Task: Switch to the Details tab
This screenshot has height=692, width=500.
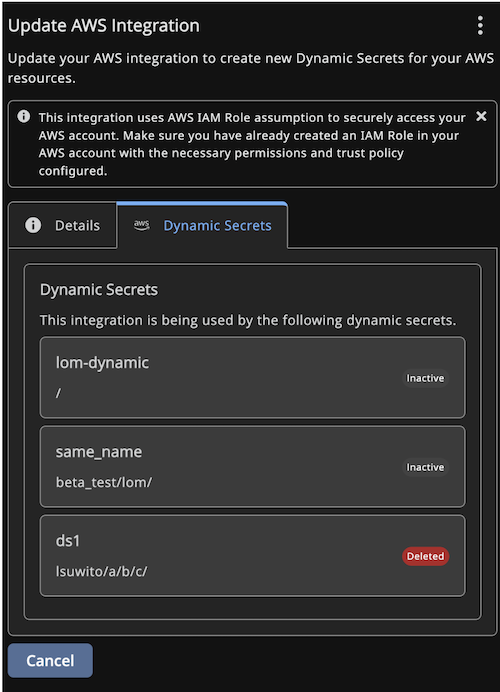Action: point(62,226)
